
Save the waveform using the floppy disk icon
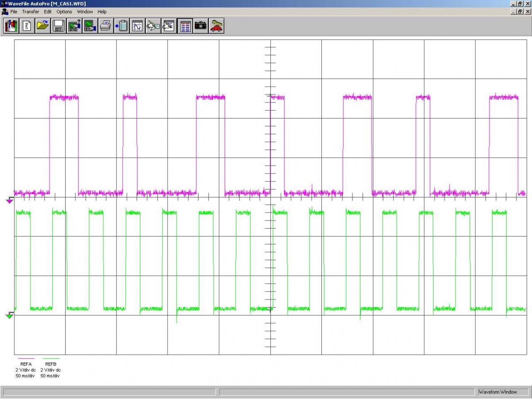pos(59,26)
